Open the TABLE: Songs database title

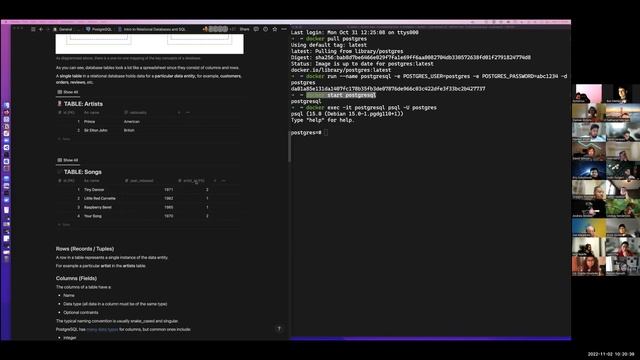tap(82, 172)
